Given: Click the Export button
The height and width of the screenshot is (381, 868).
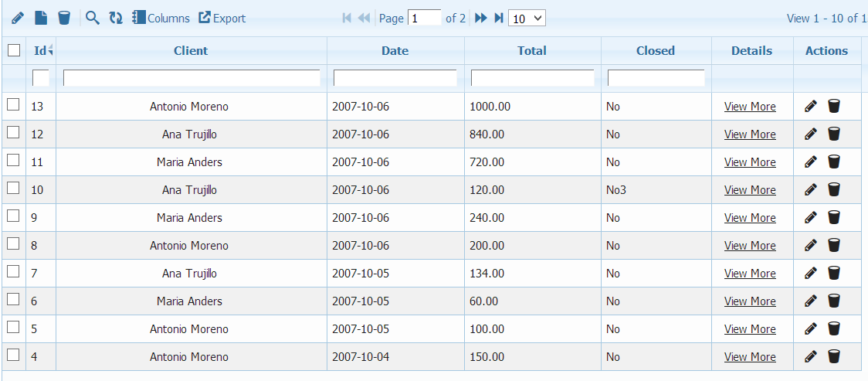Looking at the screenshot, I should [222, 18].
